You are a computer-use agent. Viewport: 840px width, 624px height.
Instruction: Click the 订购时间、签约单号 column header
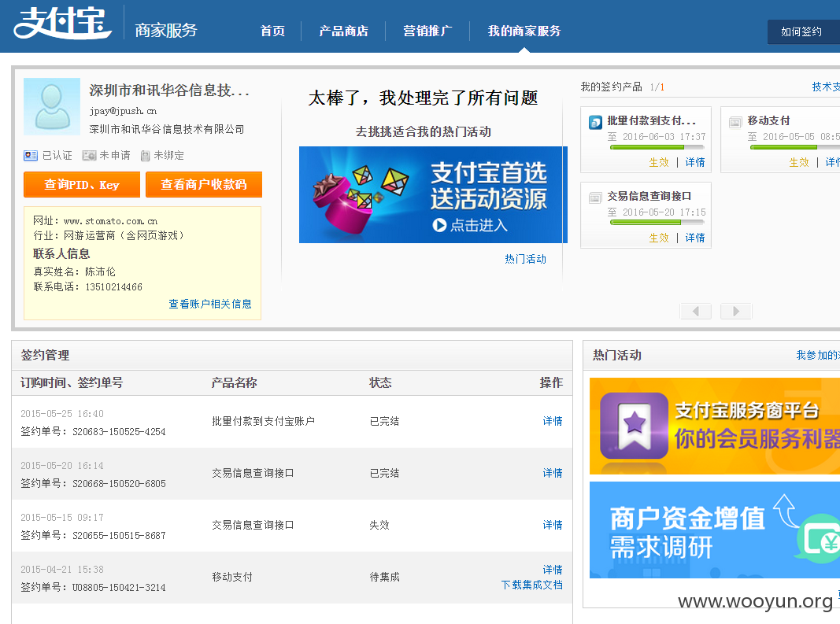click(72, 382)
